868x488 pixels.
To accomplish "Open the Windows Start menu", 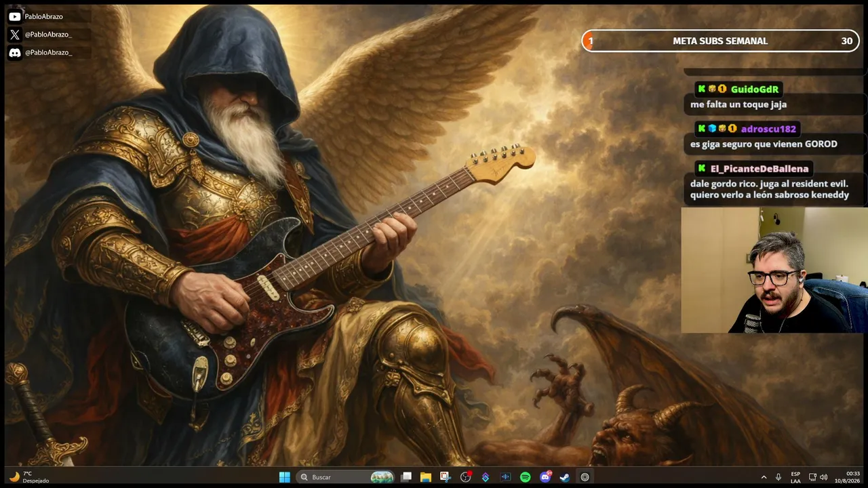I will coord(285,477).
